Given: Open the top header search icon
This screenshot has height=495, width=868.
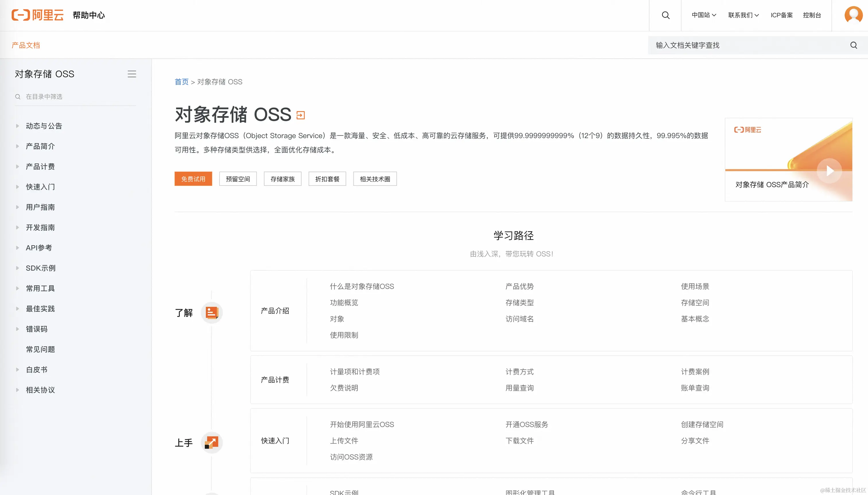Looking at the screenshot, I should (x=665, y=15).
